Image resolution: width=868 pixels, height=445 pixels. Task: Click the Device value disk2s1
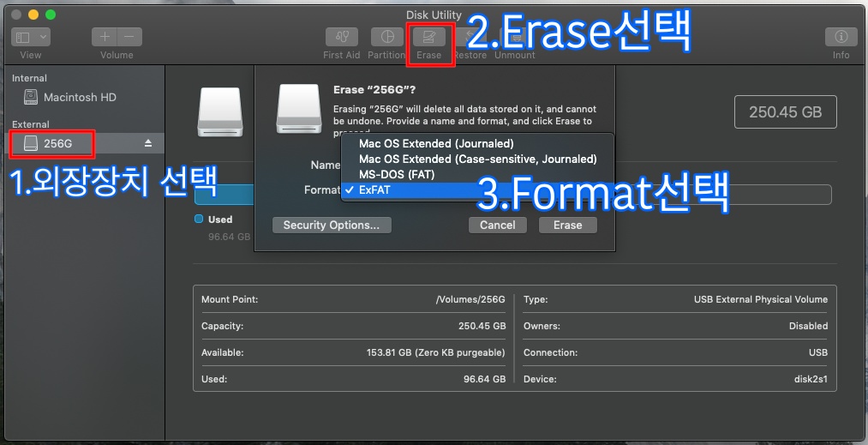811,379
